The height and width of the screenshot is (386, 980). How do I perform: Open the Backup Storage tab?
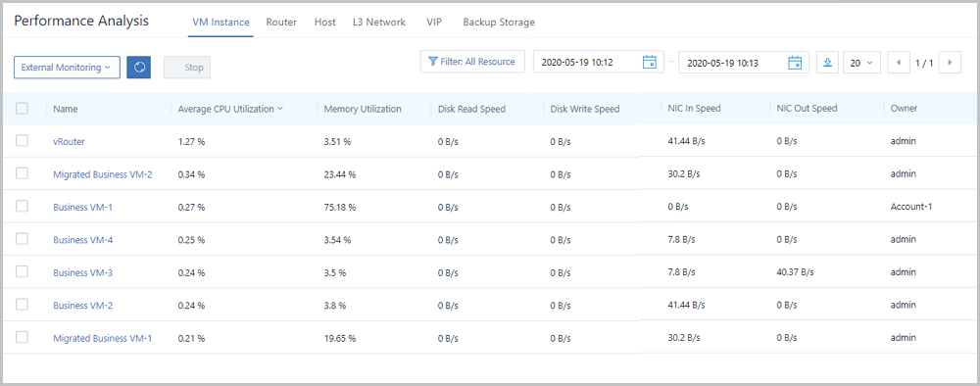coord(499,22)
